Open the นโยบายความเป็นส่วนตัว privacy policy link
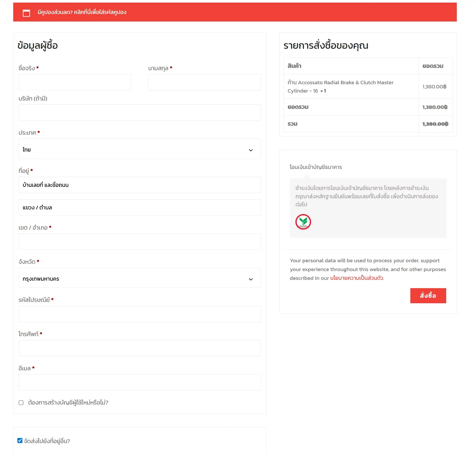This screenshot has height=453, width=476. click(x=356, y=278)
